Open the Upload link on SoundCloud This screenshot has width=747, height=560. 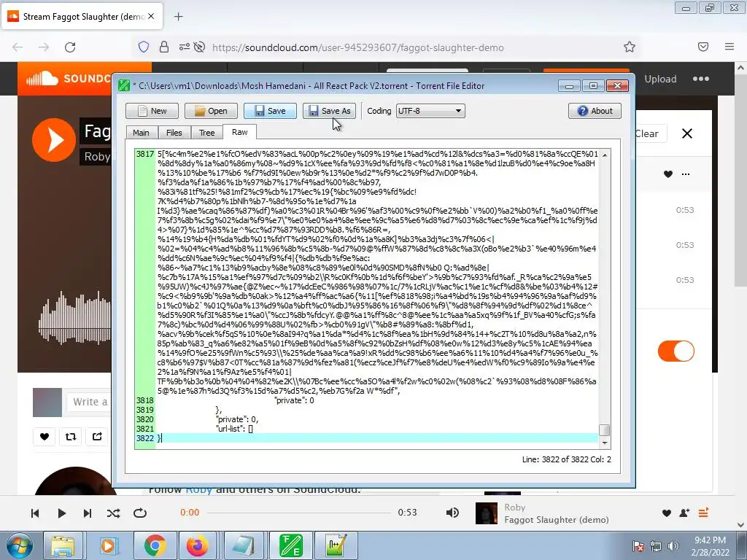660,79
